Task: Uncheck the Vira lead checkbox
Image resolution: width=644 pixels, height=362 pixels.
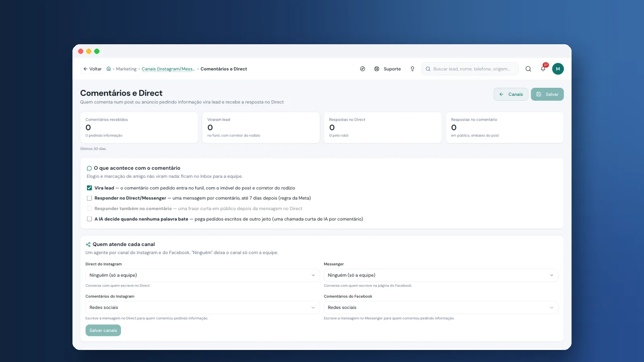Action: [x=89, y=188]
